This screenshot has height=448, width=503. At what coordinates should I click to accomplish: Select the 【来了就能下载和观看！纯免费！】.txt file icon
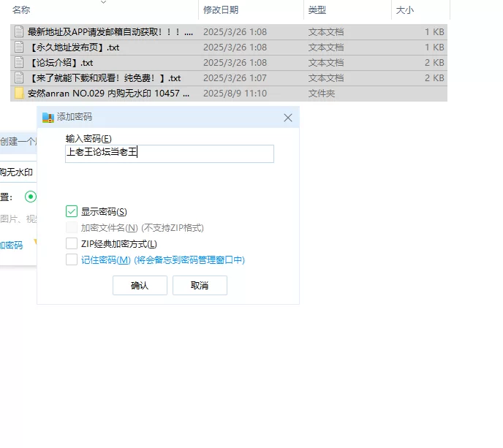(20, 78)
